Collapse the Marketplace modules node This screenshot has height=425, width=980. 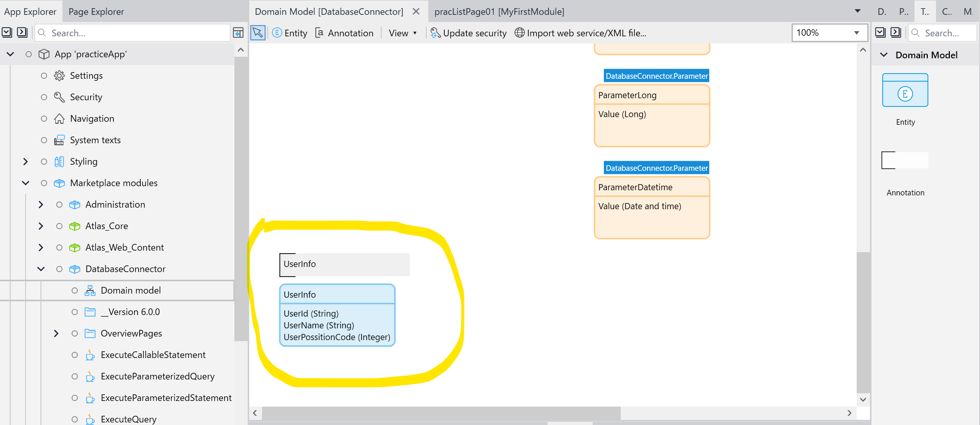pyautogui.click(x=26, y=183)
